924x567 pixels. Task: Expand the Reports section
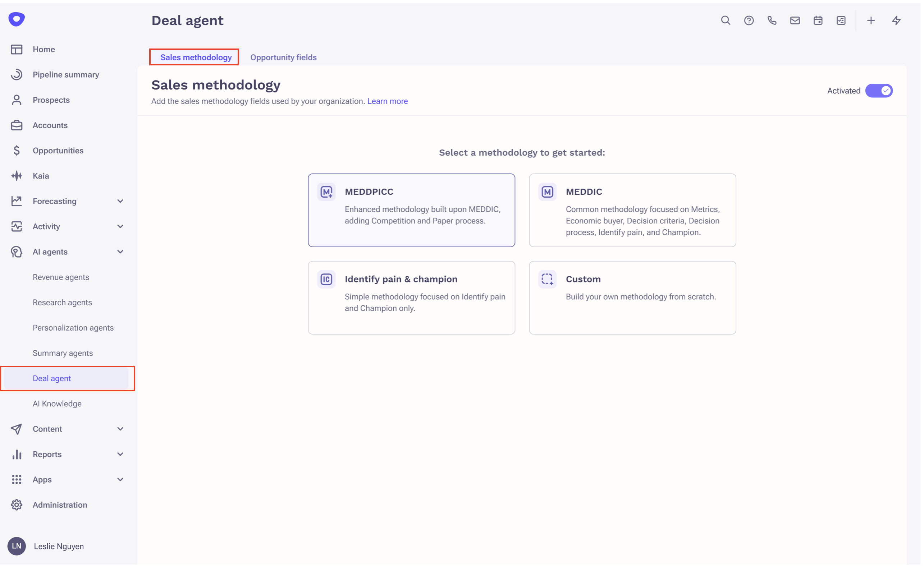coord(120,454)
